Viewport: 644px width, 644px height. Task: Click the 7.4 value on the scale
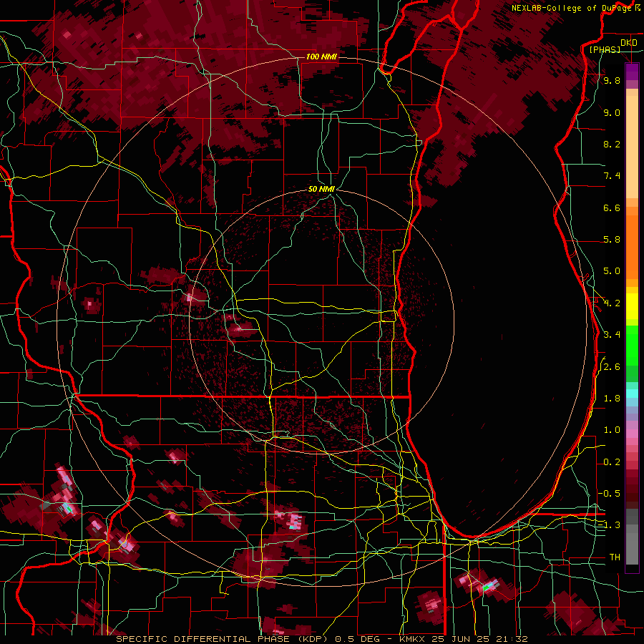(612, 176)
